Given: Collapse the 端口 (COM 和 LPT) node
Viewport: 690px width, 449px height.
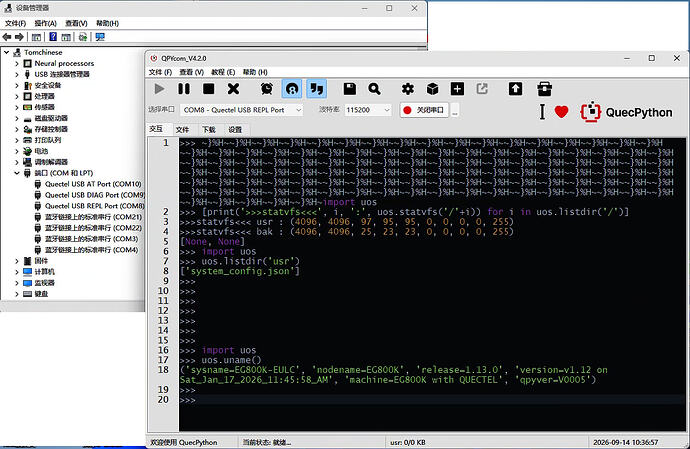Looking at the screenshot, I should click(x=17, y=173).
